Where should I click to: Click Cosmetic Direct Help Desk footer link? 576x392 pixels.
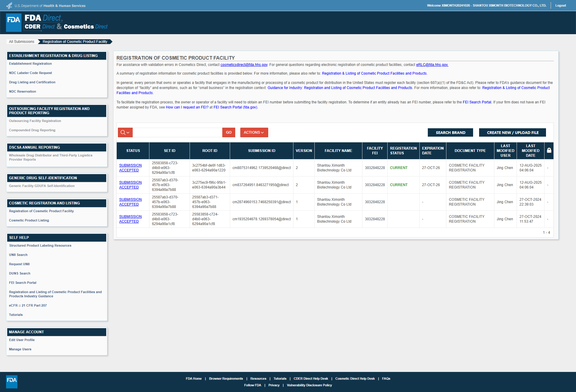(x=355, y=379)
